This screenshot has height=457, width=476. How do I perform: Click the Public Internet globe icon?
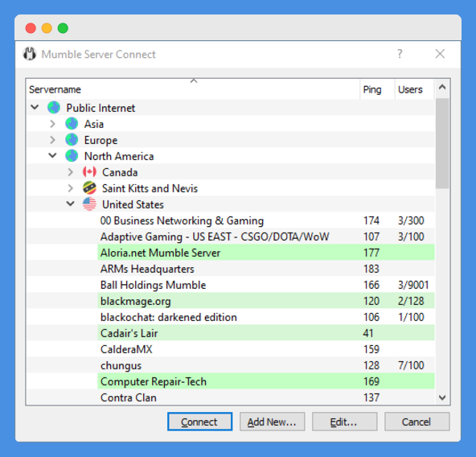click(x=54, y=108)
